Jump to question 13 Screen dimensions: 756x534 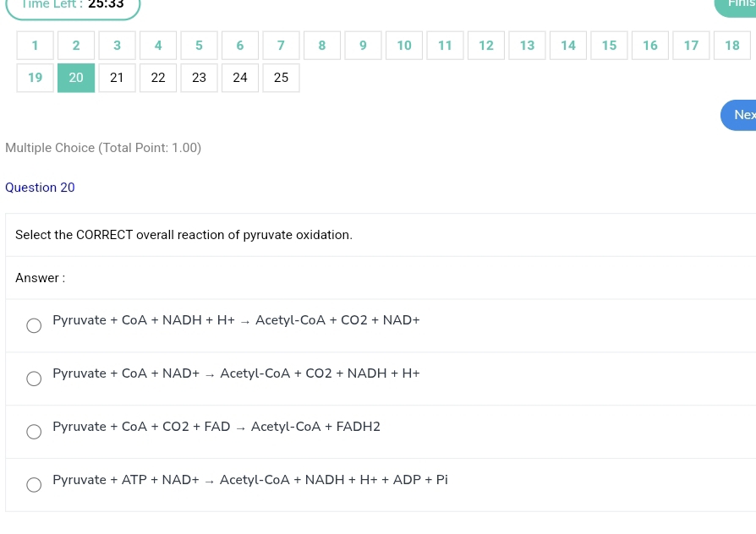(x=527, y=46)
